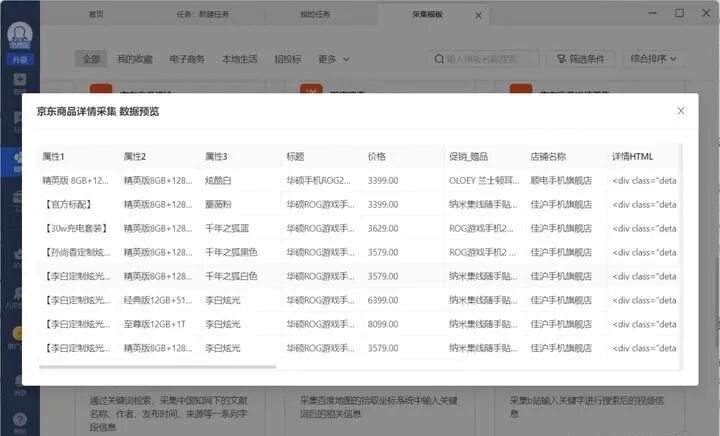Click the 经典版12GB+51... cell
Image resolution: width=720 pixels, height=436 pixels.
tap(158, 300)
